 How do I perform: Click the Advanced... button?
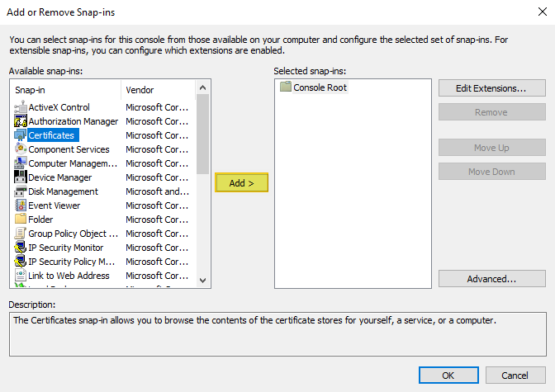(491, 279)
